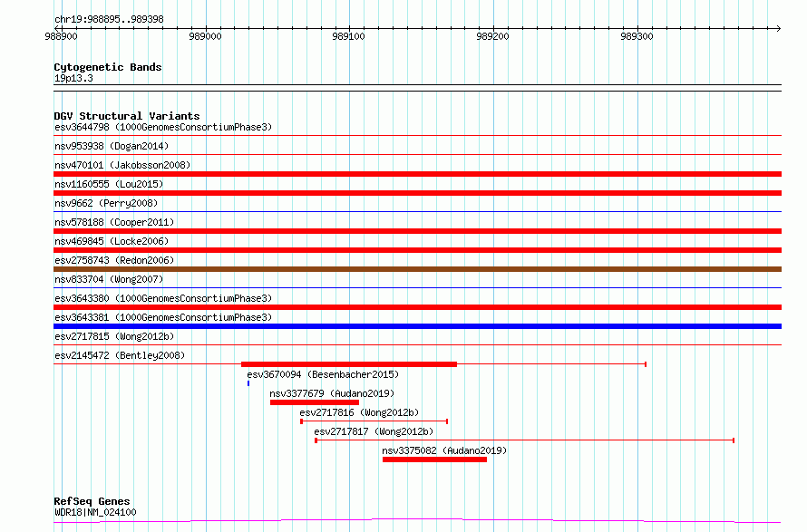Viewport: 807px width, 532px height.
Task: Click the thick segment of esv2145472 feature
Action: point(349,364)
